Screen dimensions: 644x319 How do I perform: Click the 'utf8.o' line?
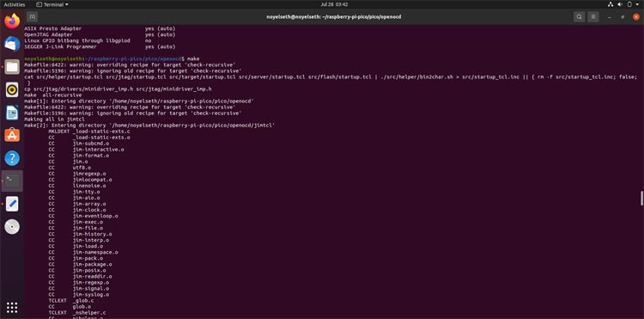(x=70, y=168)
